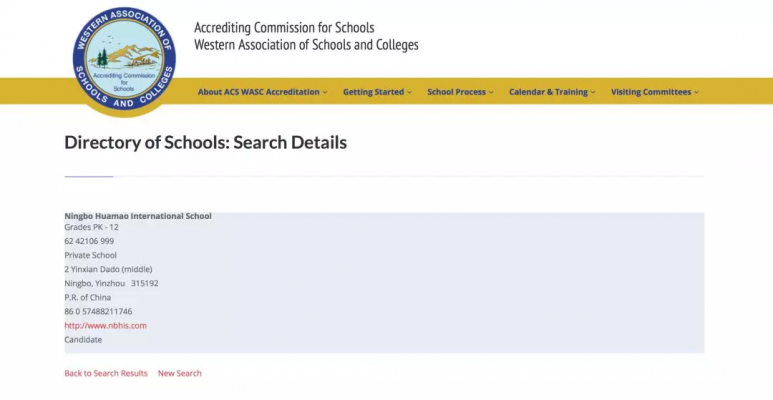Open About ACS WASC Accreditation menu
This screenshot has height=400, width=773.
pos(262,92)
